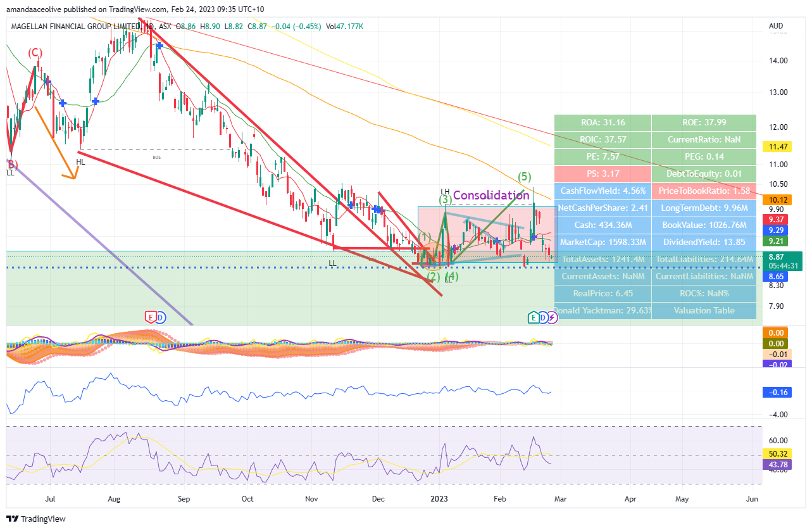The height and width of the screenshot is (530, 812).
Task: Select the PriceToBookRatio: 1.58 cell
Action: [x=704, y=191]
